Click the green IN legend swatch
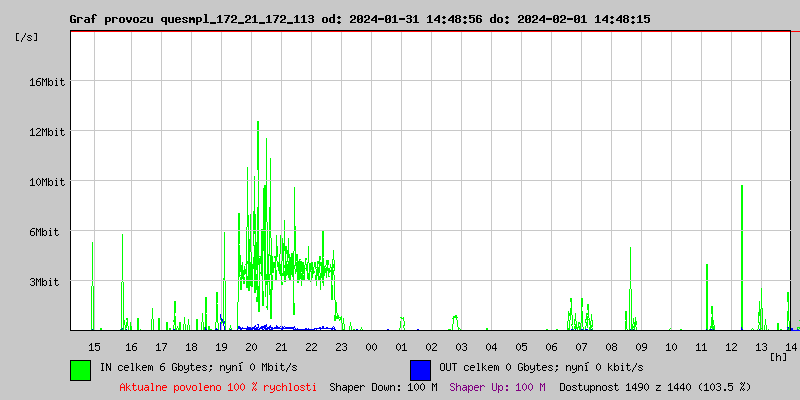 tap(80, 369)
